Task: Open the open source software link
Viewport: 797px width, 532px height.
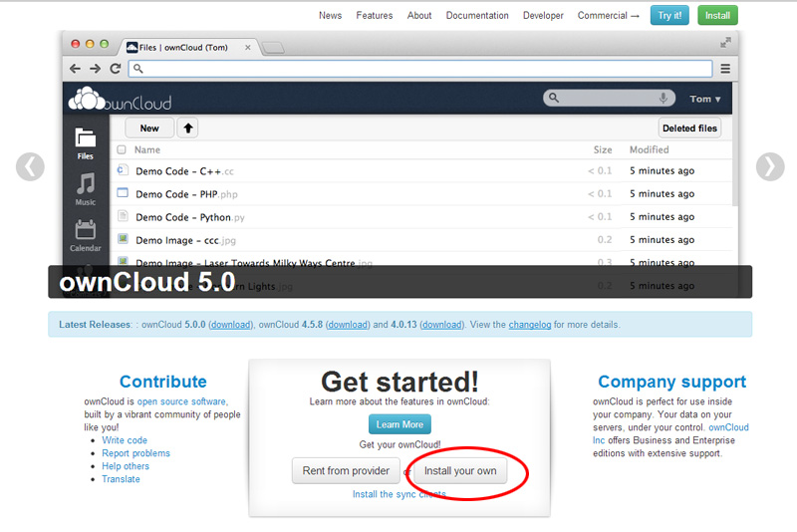Action: [x=182, y=401]
